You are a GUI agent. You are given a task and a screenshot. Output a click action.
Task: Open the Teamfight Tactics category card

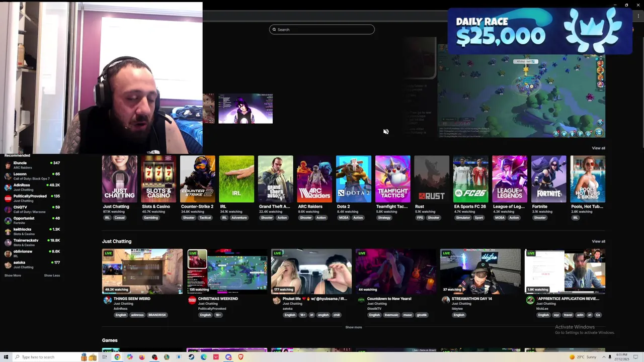[392, 179]
